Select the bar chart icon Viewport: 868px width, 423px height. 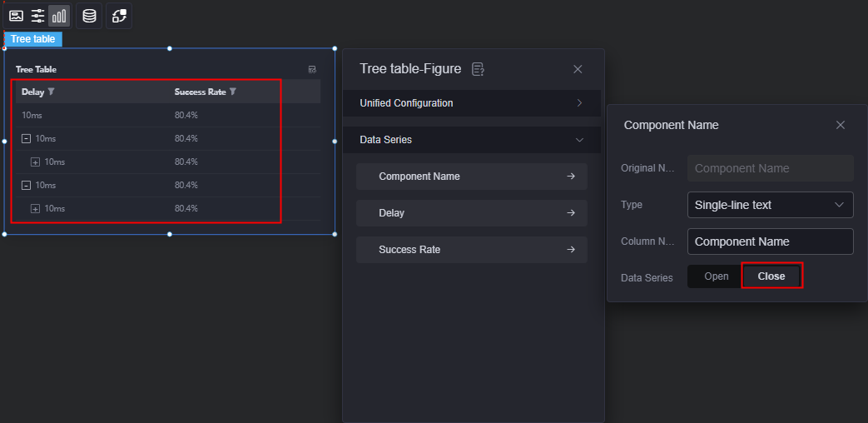[x=59, y=16]
